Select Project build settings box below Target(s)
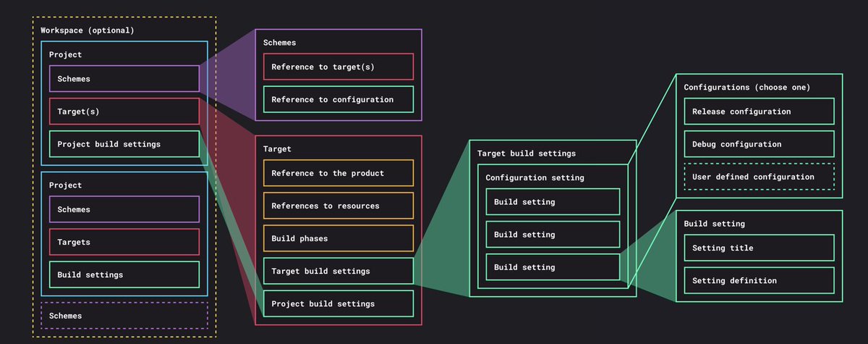Screen dimensions: 868x344 pos(124,144)
